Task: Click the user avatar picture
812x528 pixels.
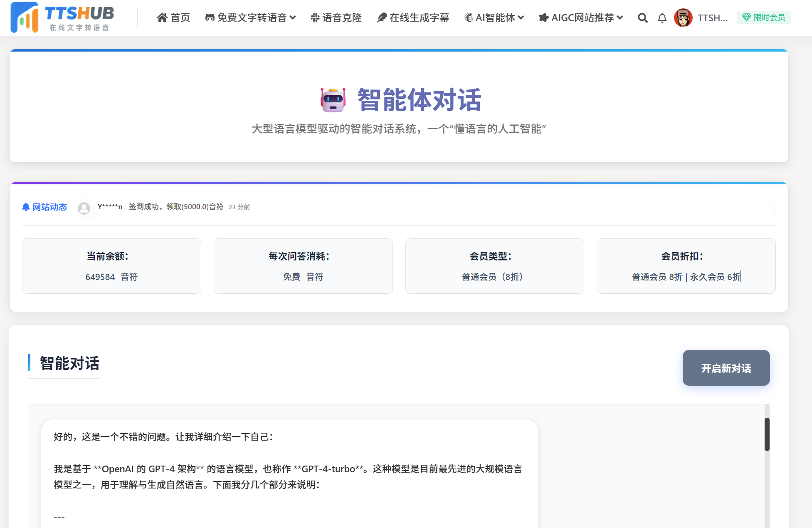Action: 683,18
